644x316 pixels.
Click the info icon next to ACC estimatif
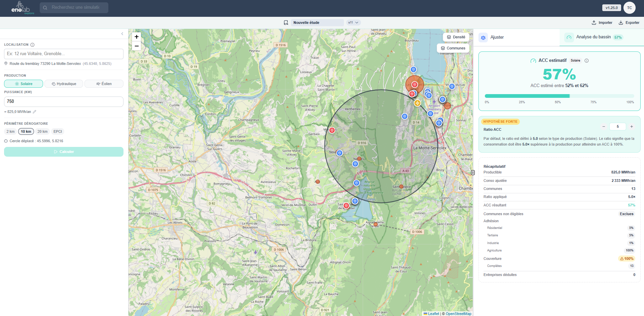click(586, 61)
